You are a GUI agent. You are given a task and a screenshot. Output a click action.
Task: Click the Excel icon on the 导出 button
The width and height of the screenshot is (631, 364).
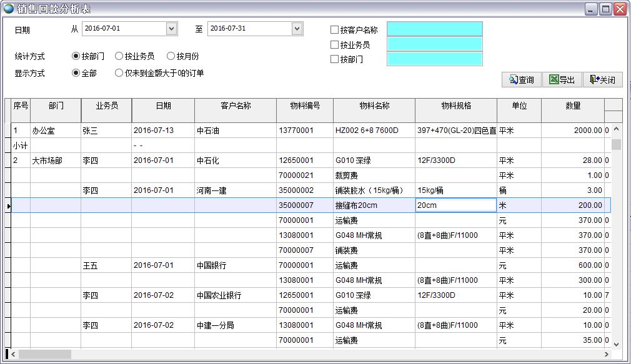[x=554, y=79]
